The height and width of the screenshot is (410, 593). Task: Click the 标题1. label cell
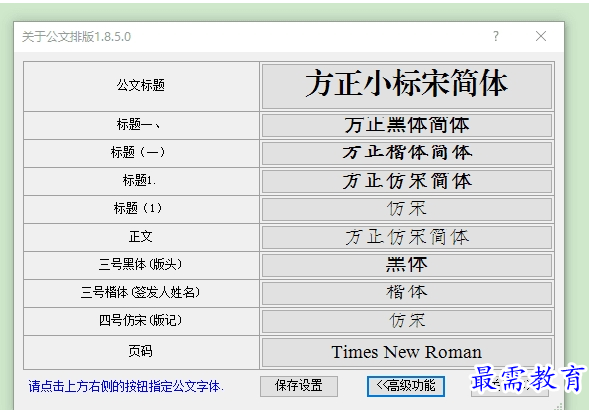coord(141,181)
